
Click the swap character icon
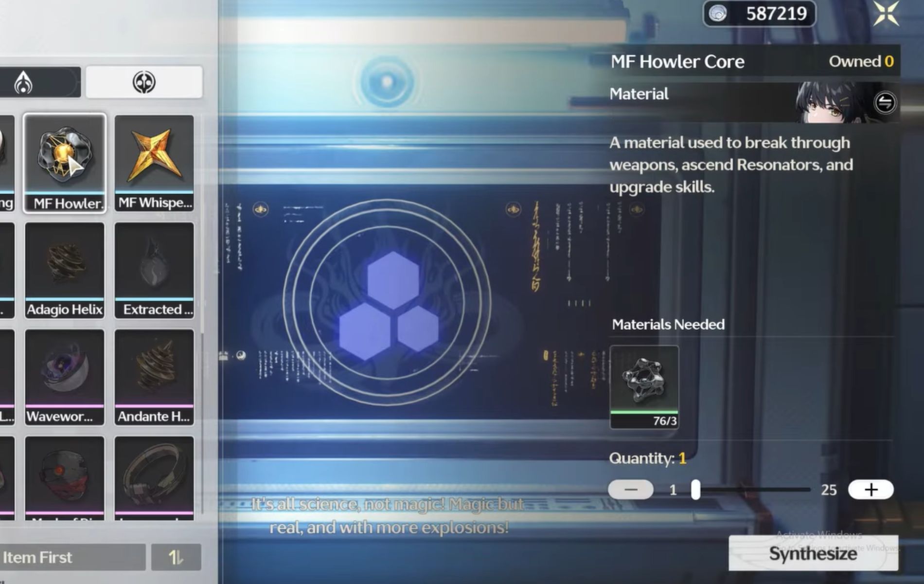(885, 103)
